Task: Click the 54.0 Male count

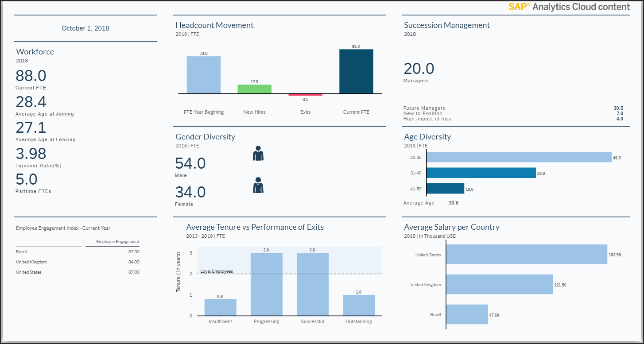Action: 190,163
